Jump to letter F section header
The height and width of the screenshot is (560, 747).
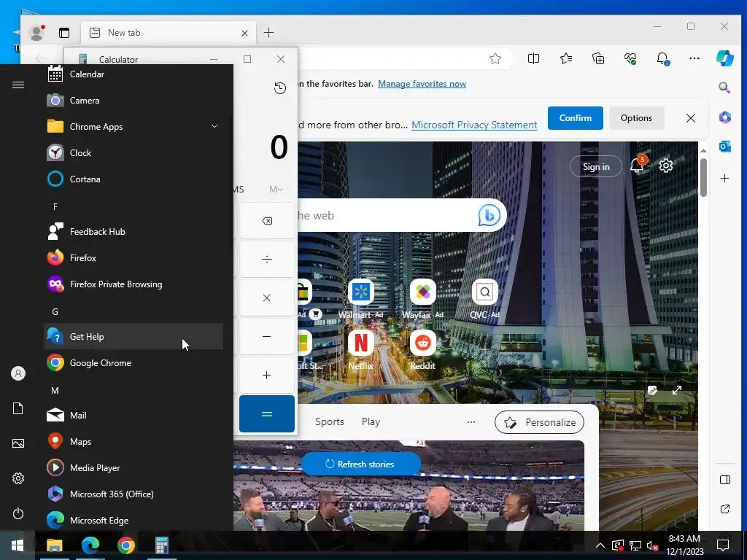55,206
